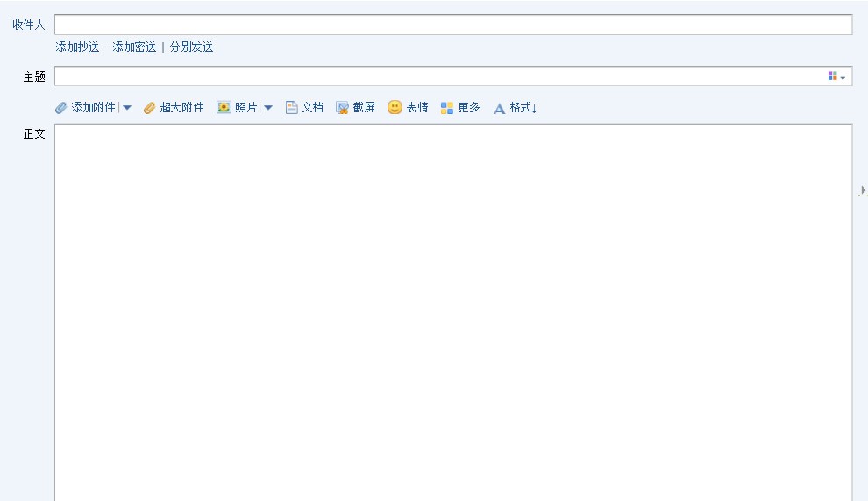Click the 分别发送 link
This screenshot has width=868, height=501.
(x=191, y=47)
